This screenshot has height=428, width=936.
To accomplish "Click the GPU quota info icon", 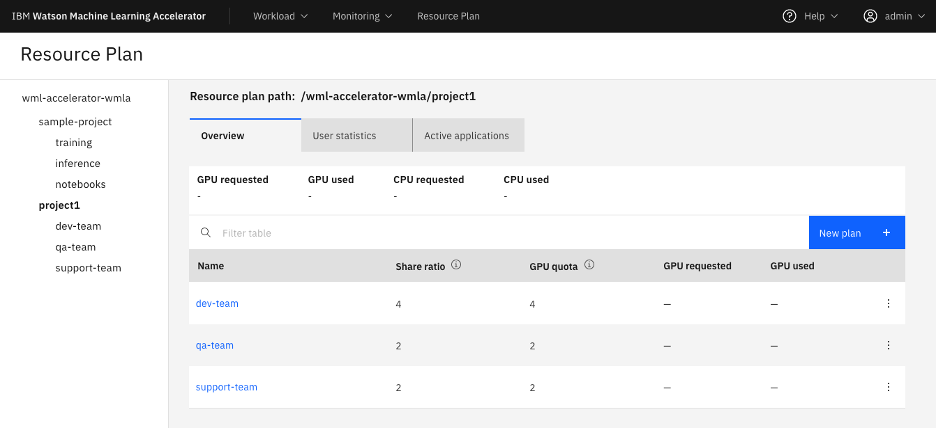I will [589, 265].
